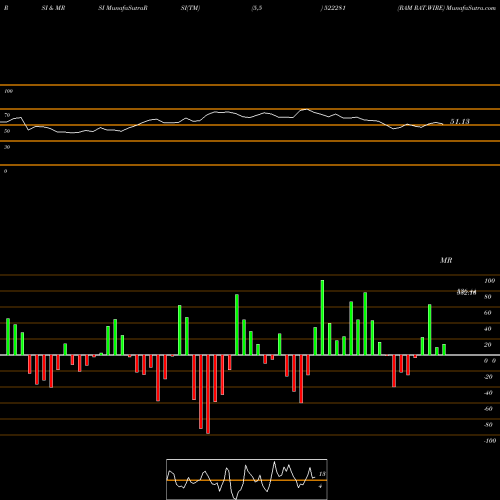Viewport: 500px width, 500px height.
Task: Click the value 4 in mini chart
Action: [320, 486]
